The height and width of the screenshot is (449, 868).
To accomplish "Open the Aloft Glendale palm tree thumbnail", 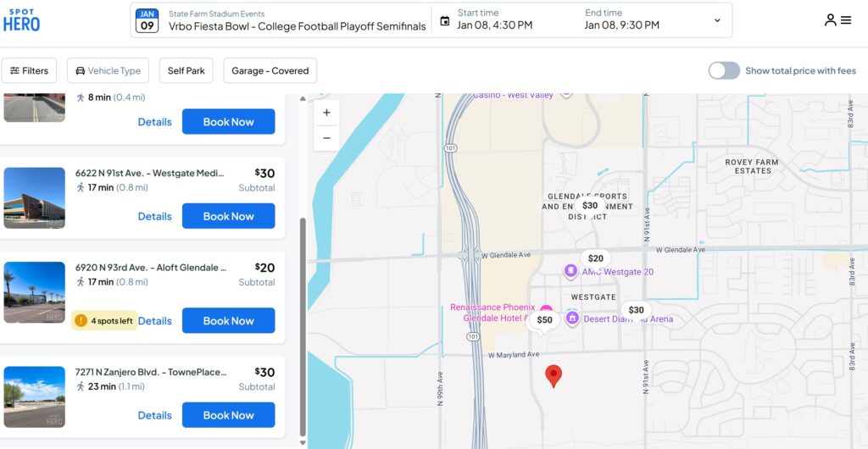I will click(34, 292).
